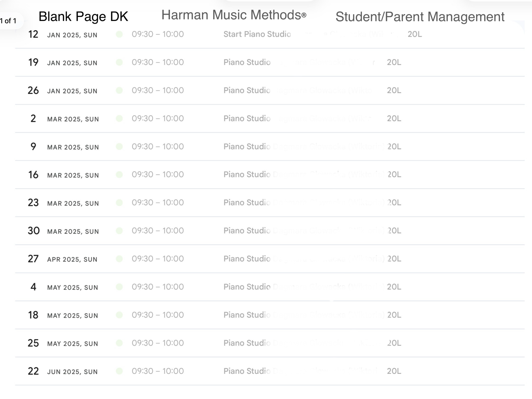Click the green status dot for 12 Jan

(119, 34)
